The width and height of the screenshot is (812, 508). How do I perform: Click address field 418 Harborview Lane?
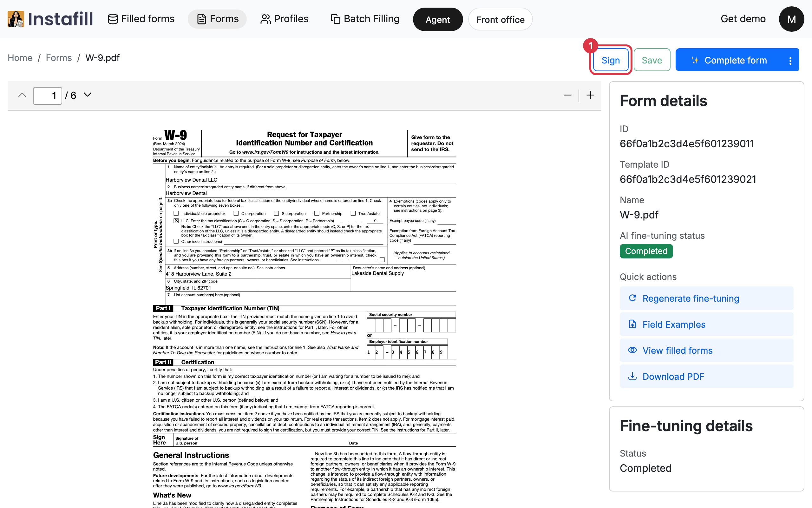coord(258,274)
